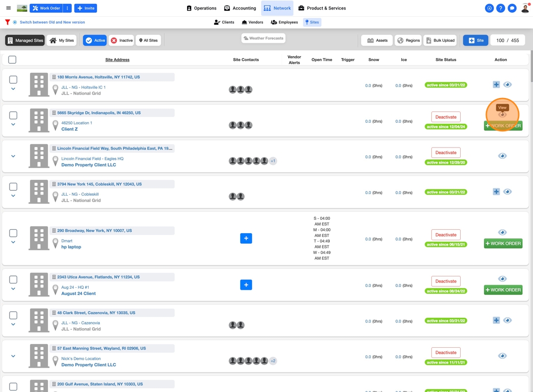Switch to the Sites tab
This screenshot has height=392, width=533.
tap(312, 22)
